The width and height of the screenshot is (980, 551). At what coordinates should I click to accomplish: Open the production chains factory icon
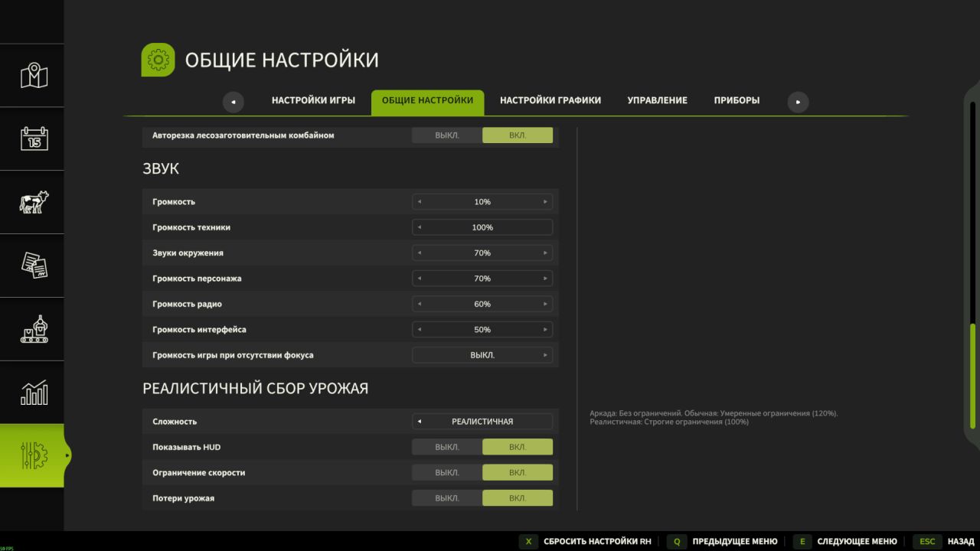click(34, 329)
